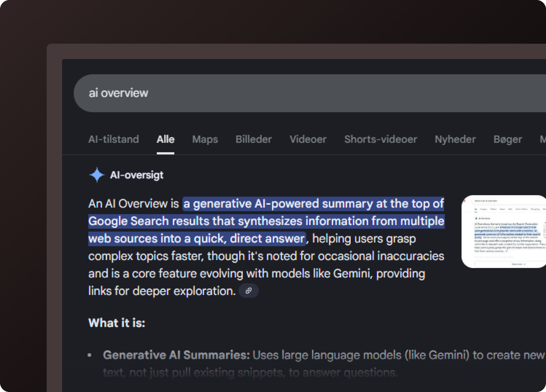Select the Alle results tab
Viewport: 546px width, 392px height.
click(165, 139)
